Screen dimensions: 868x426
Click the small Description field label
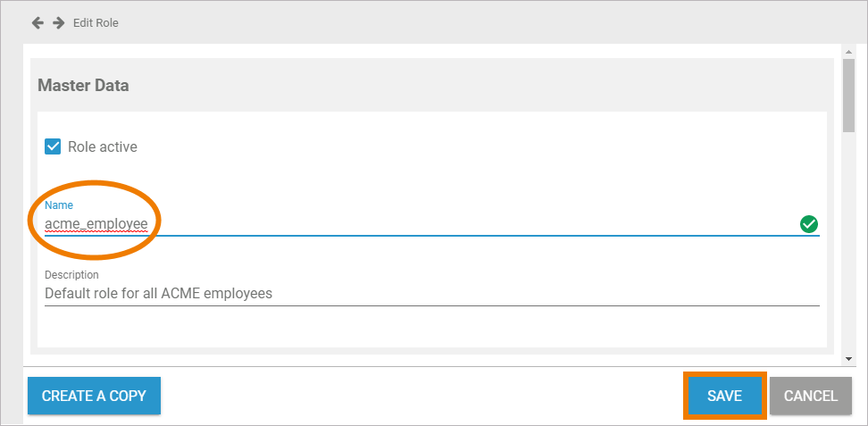71,274
